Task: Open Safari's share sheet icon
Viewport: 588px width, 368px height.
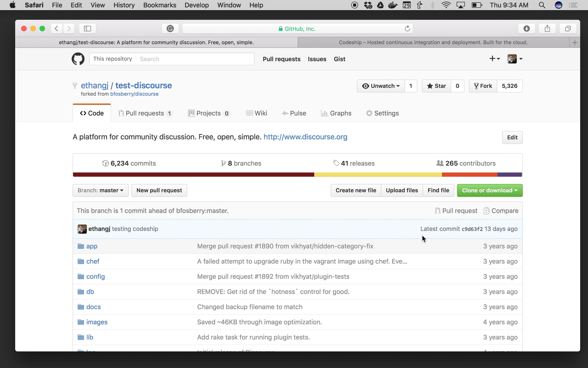Action: pyautogui.click(x=547, y=29)
